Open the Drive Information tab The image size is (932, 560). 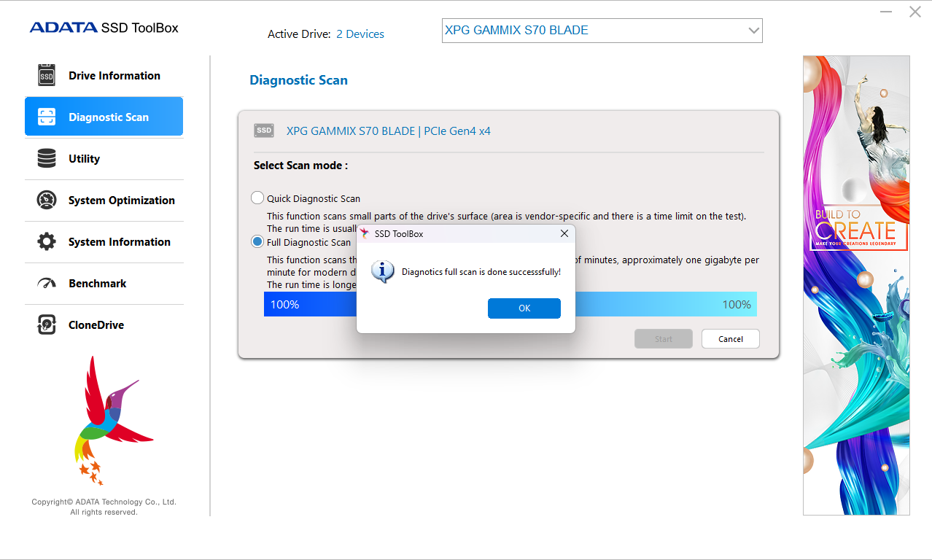104,76
